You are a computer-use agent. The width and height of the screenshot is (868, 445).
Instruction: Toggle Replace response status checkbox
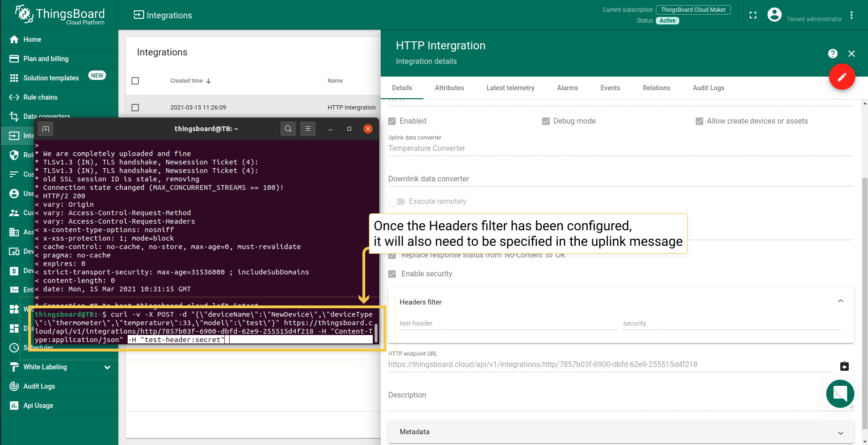click(392, 256)
